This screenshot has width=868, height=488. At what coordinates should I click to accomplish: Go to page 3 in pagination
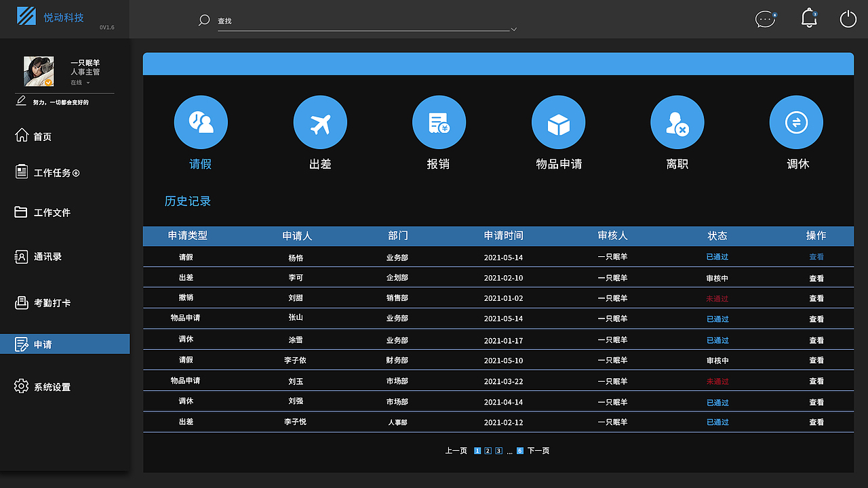[498, 450]
